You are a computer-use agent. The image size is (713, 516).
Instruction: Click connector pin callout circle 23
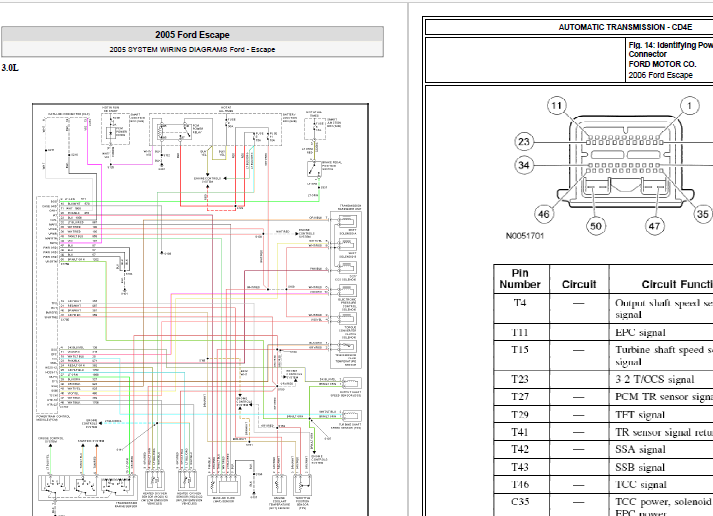[x=524, y=142]
